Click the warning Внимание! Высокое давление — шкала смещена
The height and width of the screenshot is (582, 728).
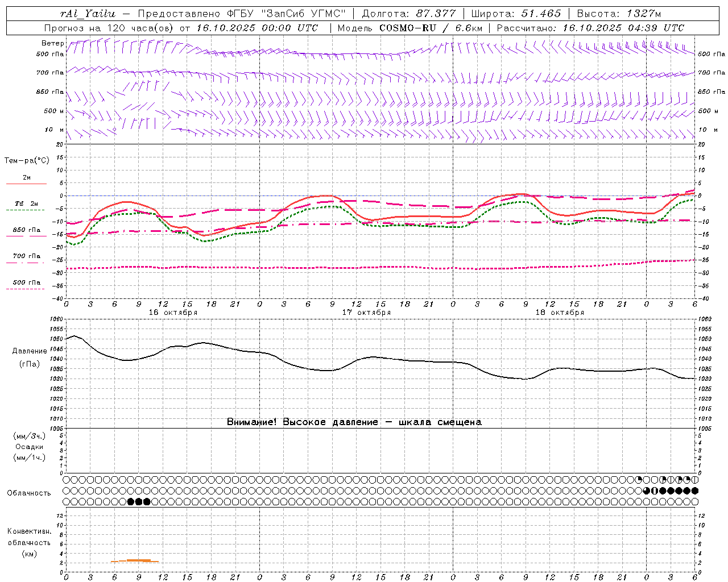354,422
